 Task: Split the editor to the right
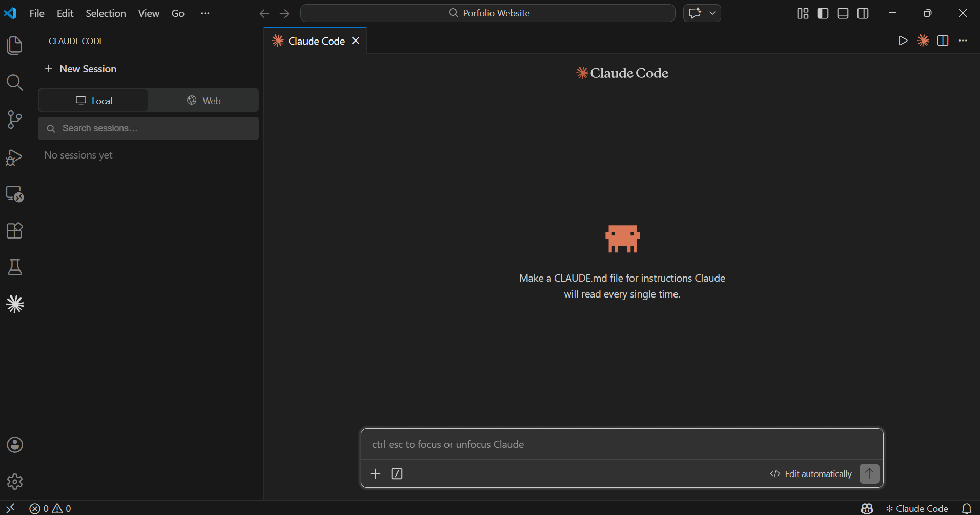943,41
